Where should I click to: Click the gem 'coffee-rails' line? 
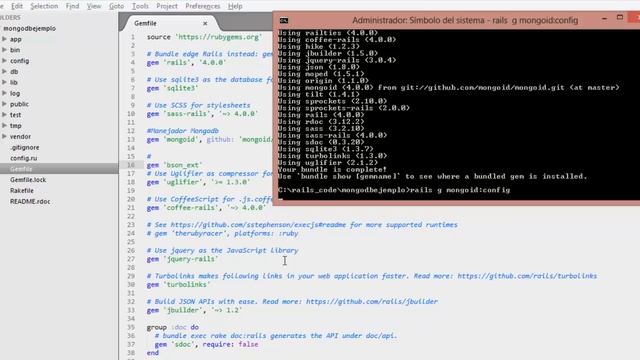[x=206, y=208]
